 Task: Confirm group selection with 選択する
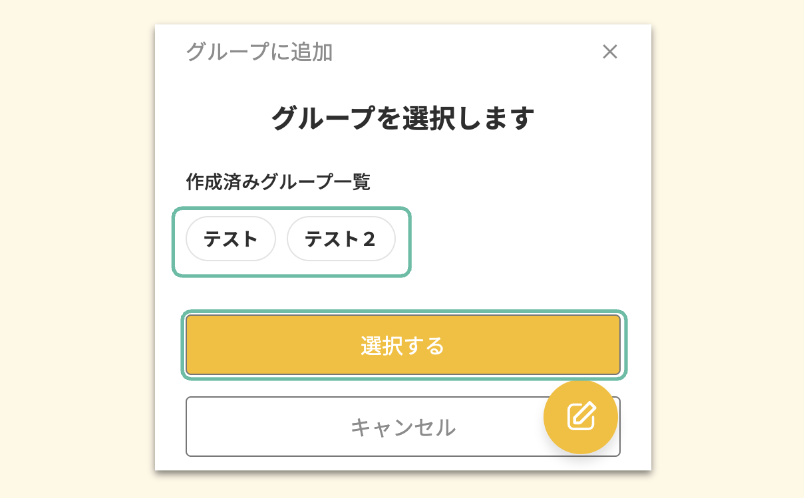(x=403, y=346)
